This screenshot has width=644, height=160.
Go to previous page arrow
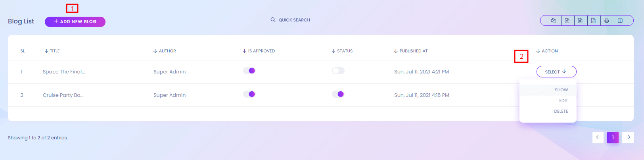(x=598, y=137)
